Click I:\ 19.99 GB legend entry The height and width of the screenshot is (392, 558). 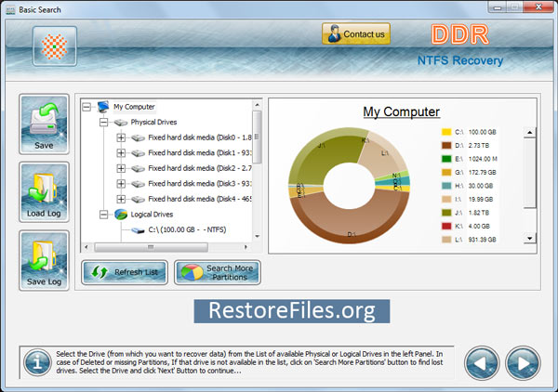pos(468,199)
